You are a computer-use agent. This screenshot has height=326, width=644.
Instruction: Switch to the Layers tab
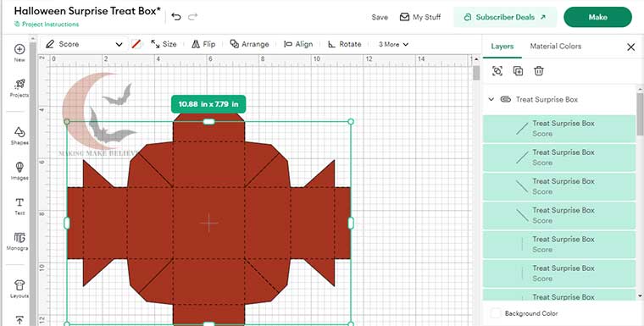pos(502,47)
